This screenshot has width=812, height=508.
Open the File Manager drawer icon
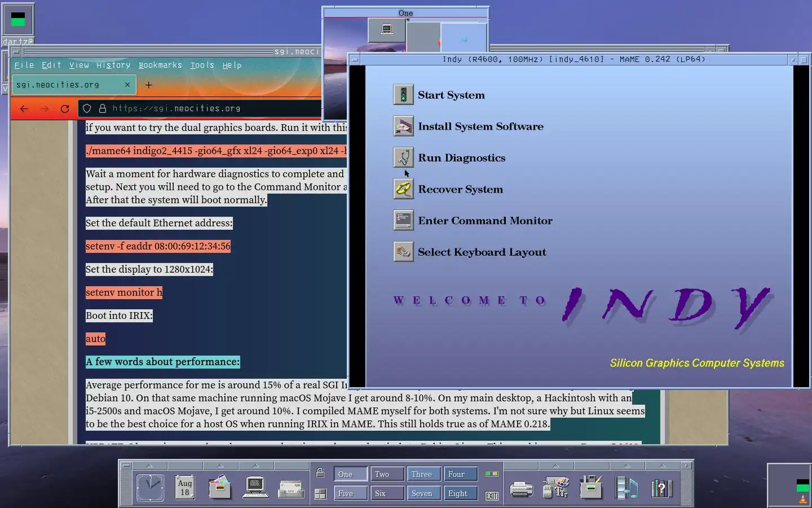coord(220,488)
